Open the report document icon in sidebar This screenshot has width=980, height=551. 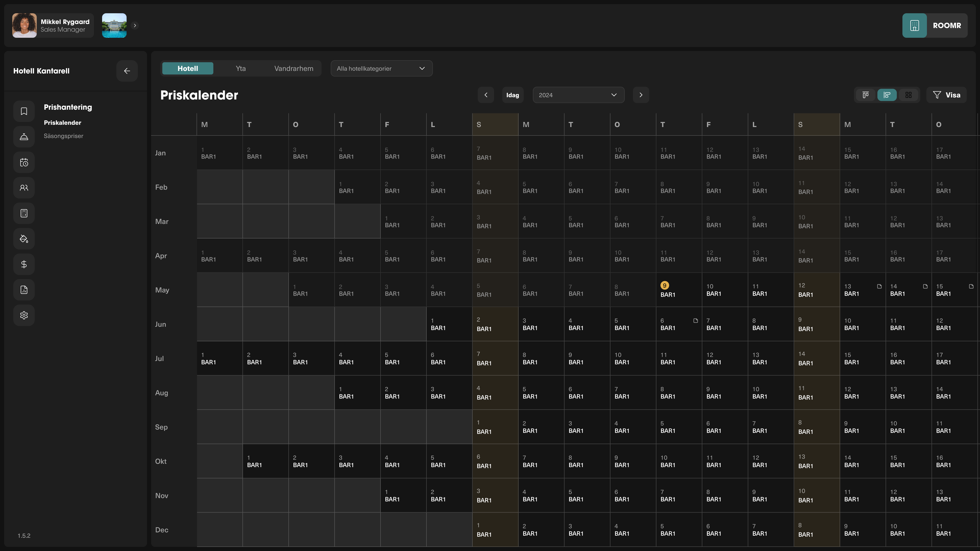23,289
